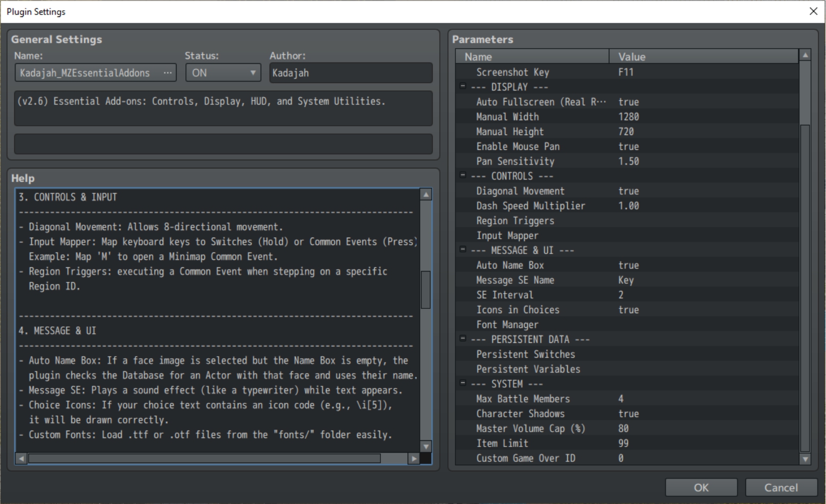
Task: Click the 99 item limit value
Action: (x=623, y=443)
